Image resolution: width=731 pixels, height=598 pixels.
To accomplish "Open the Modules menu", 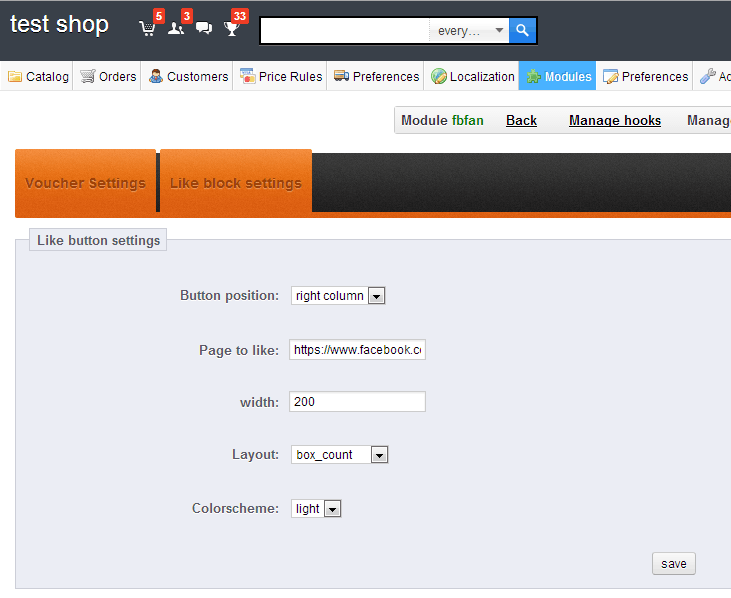I will pos(558,76).
